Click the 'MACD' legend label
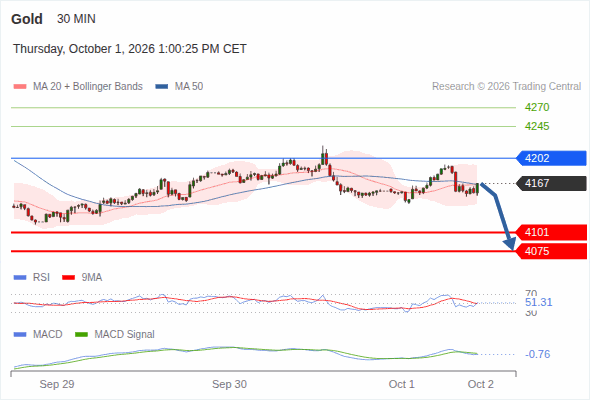Screen dimensions: 590x400 pyautogui.click(x=47, y=335)
